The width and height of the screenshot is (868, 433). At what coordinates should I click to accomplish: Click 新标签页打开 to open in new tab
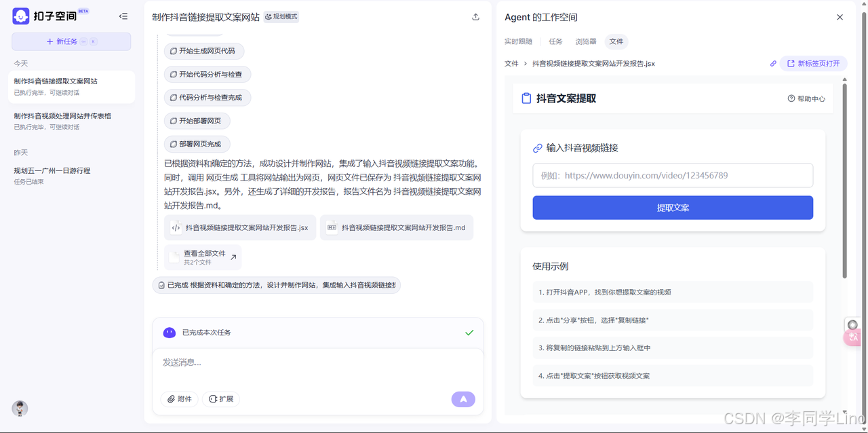coord(814,64)
